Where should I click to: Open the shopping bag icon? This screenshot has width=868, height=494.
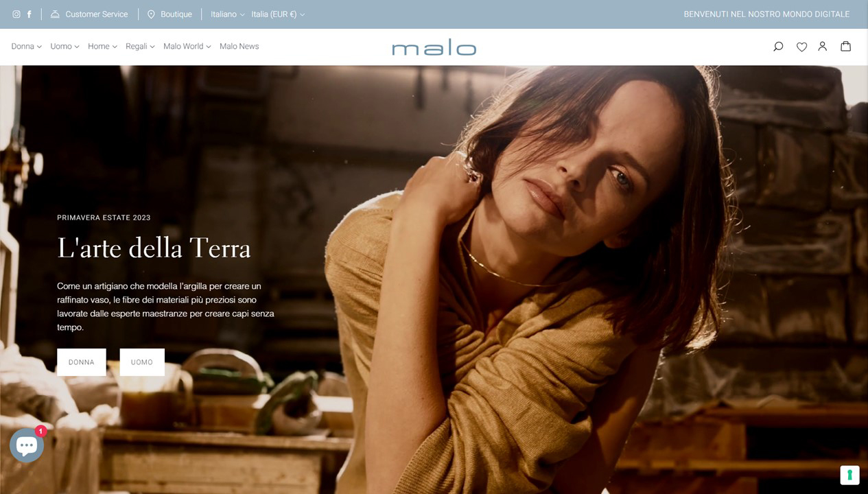tap(846, 46)
